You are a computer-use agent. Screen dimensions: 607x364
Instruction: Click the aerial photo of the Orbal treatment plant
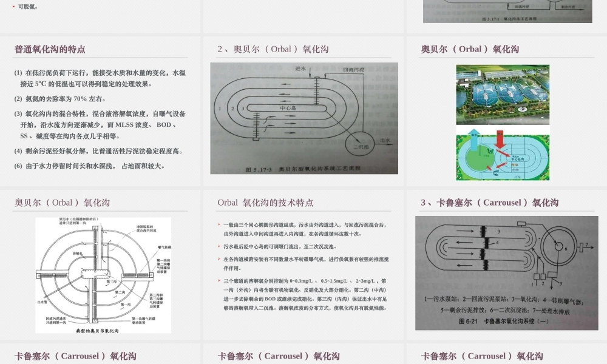click(503, 95)
